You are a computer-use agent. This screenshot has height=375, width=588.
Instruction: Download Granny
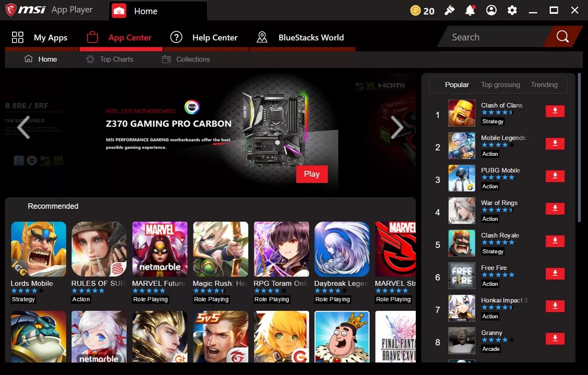point(555,338)
